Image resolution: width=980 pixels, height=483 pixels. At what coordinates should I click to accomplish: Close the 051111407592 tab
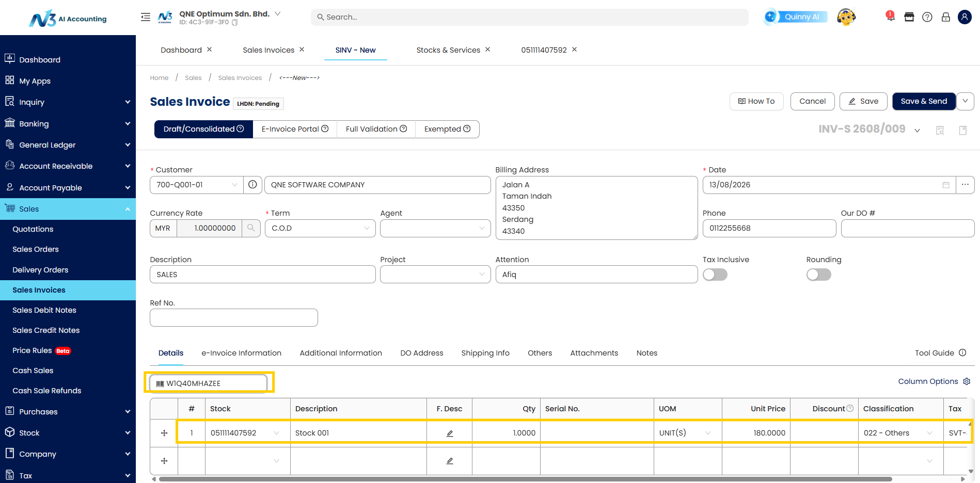574,50
